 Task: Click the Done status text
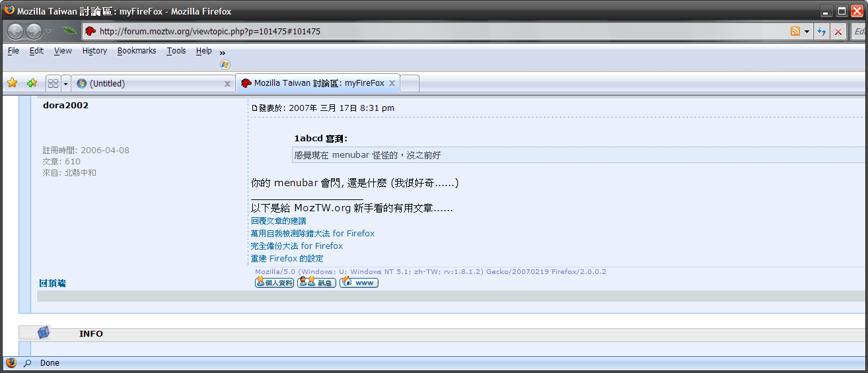coord(50,363)
